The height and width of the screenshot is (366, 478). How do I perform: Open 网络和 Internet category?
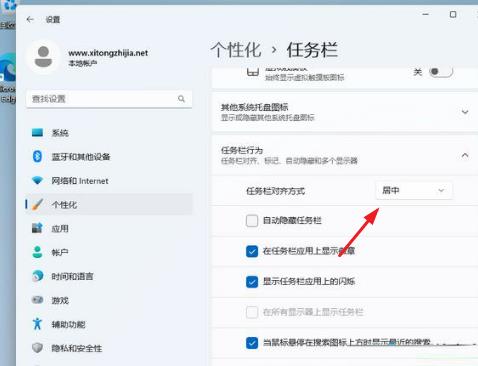click(109, 181)
